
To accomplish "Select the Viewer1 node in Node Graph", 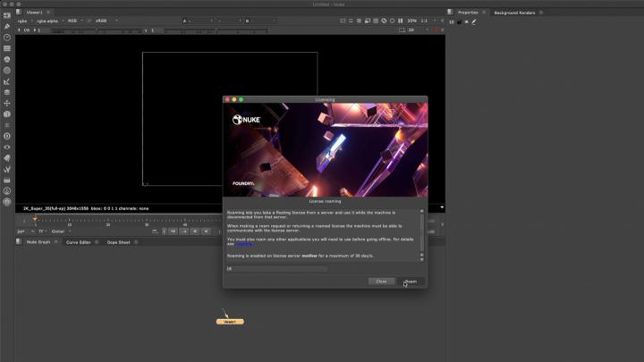I will coord(230,321).
